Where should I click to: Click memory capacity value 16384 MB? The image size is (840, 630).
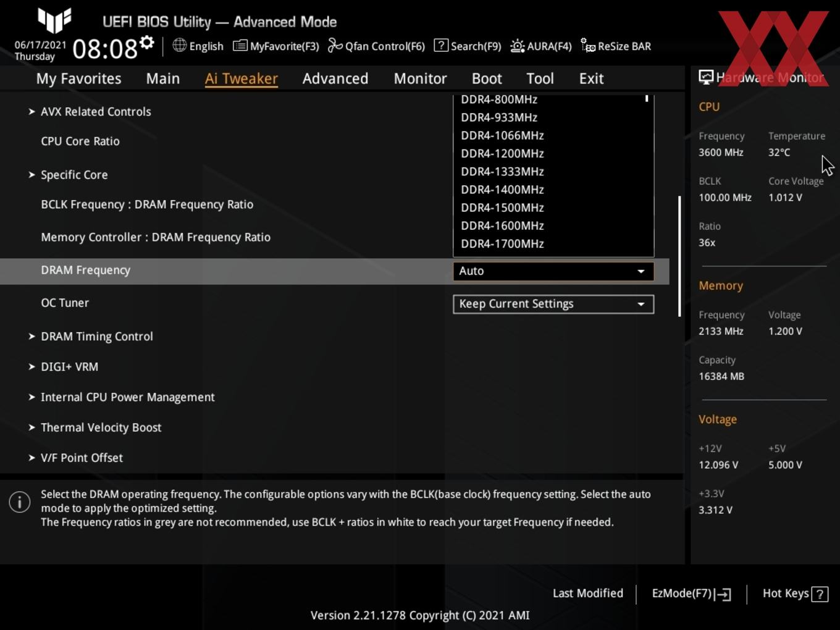click(721, 376)
